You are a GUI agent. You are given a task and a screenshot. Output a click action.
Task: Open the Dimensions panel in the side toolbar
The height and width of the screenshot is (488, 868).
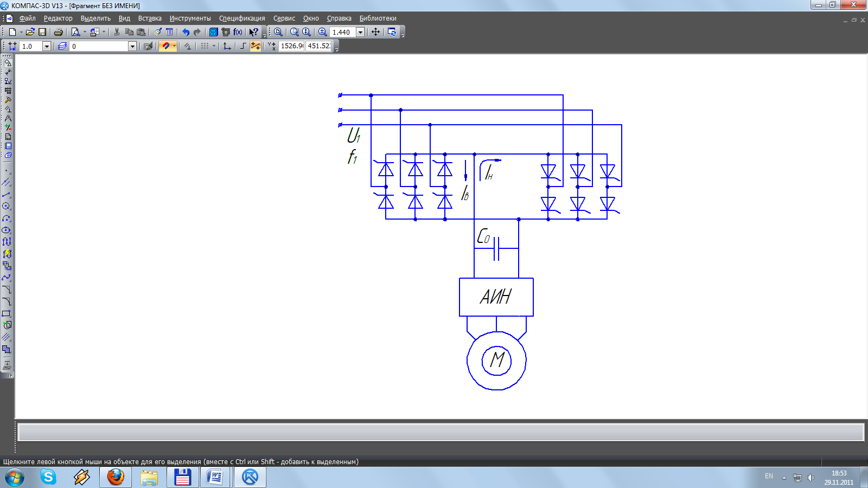tap(8, 72)
